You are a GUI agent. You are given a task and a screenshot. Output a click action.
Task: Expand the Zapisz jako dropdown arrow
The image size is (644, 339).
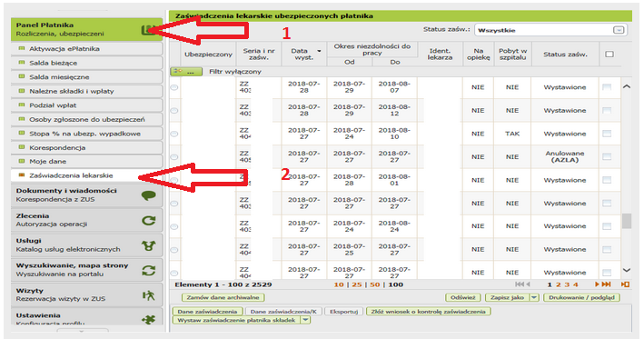coord(534,297)
